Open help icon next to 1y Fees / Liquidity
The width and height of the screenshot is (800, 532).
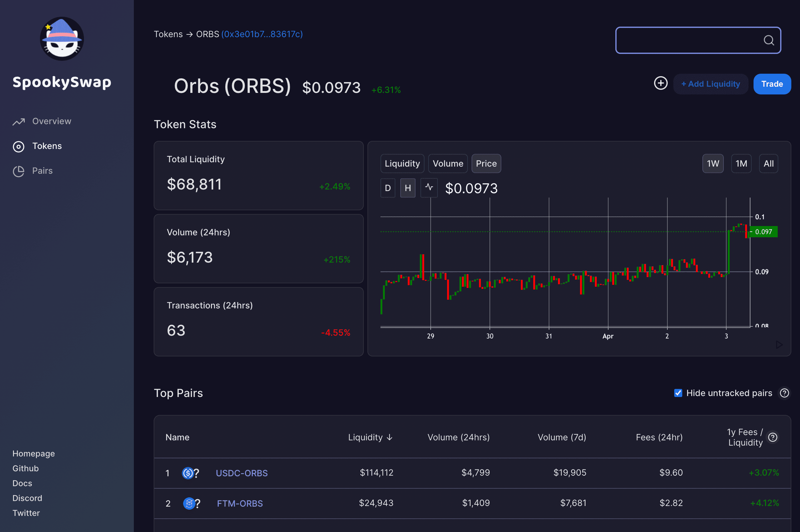[x=773, y=437]
